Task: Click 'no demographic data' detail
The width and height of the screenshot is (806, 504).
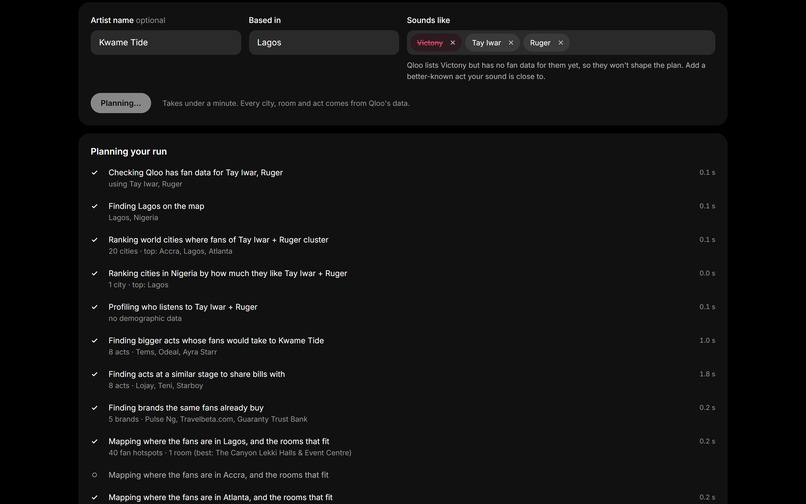Action: 145,318
